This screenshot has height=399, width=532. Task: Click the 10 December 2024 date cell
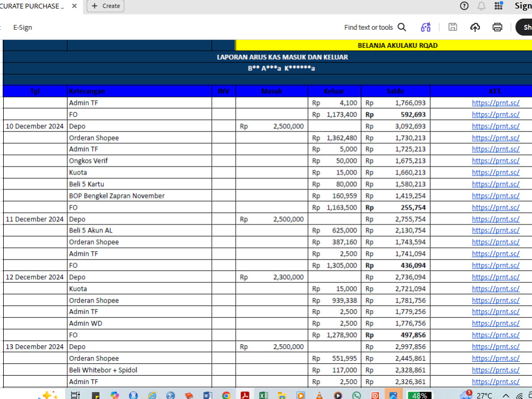(35, 126)
